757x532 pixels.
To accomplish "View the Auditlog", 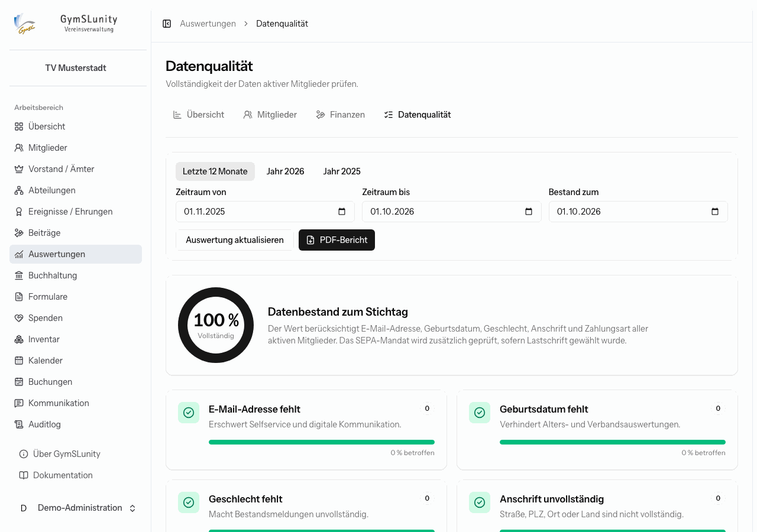I will 76,424.
